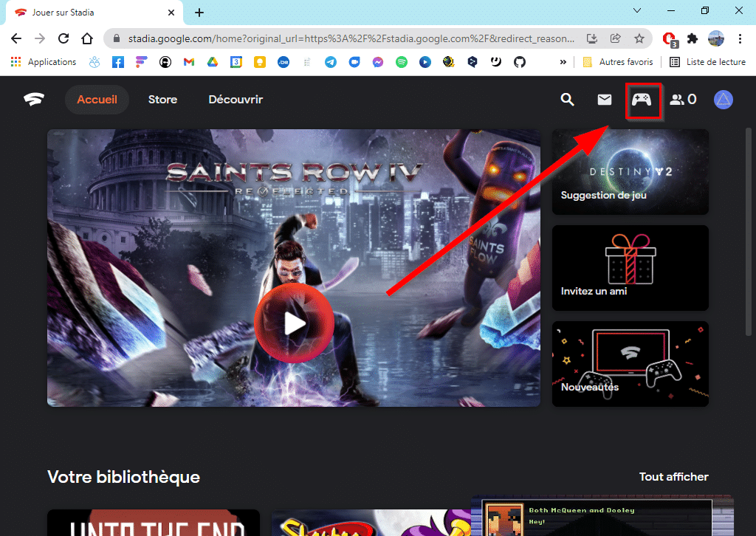Open the Chrome three-dot menu

pos(740,38)
